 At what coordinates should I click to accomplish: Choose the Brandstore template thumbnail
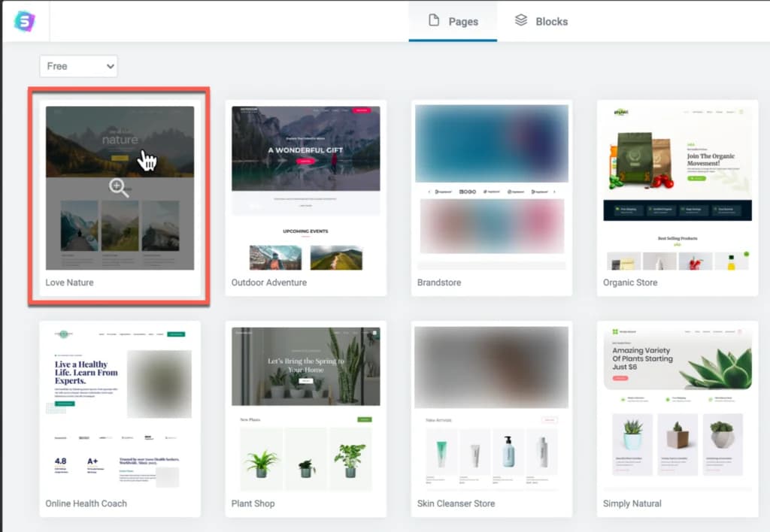(x=491, y=188)
